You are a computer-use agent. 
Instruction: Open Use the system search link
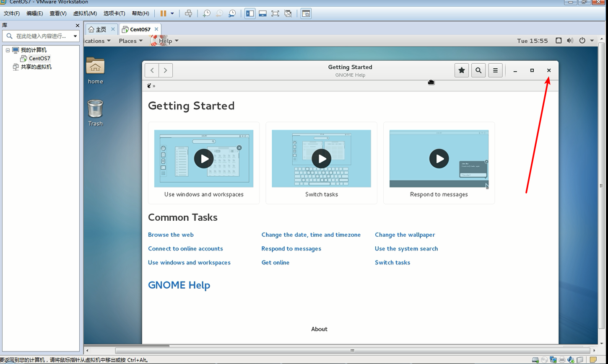[406, 248]
